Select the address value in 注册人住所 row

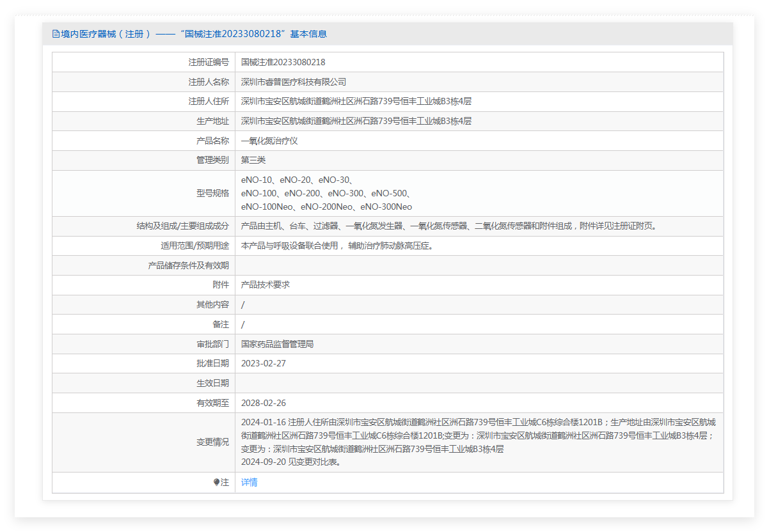pyautogui.click(x=356, y=102)
